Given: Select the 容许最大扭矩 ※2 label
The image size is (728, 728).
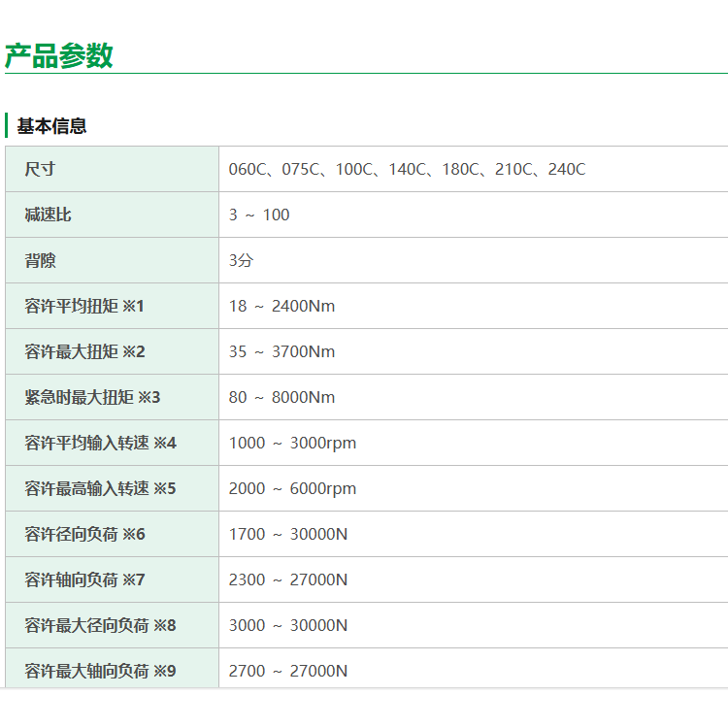Looking at the screenshot, I should pos(84,351).
